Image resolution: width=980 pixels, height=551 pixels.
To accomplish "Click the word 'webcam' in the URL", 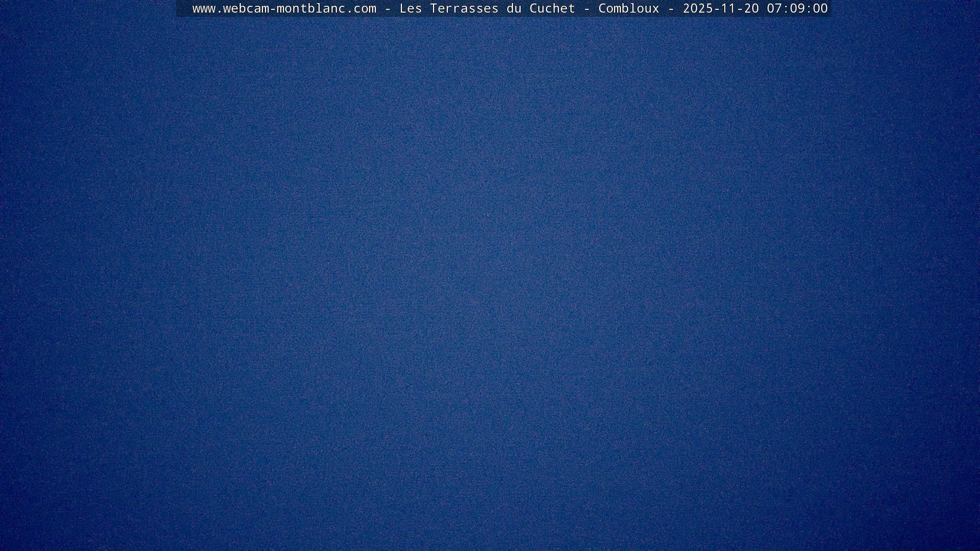I will click(x=246, y=8).
